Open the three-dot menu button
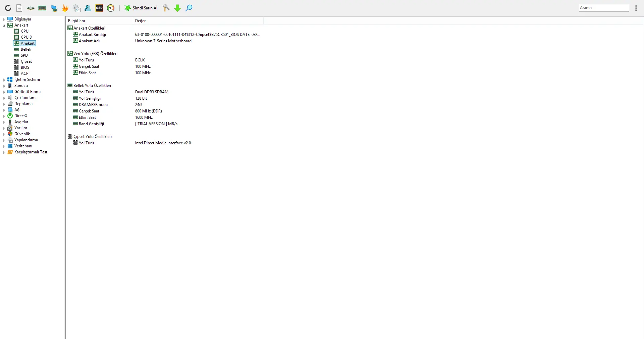 (636, 8)
